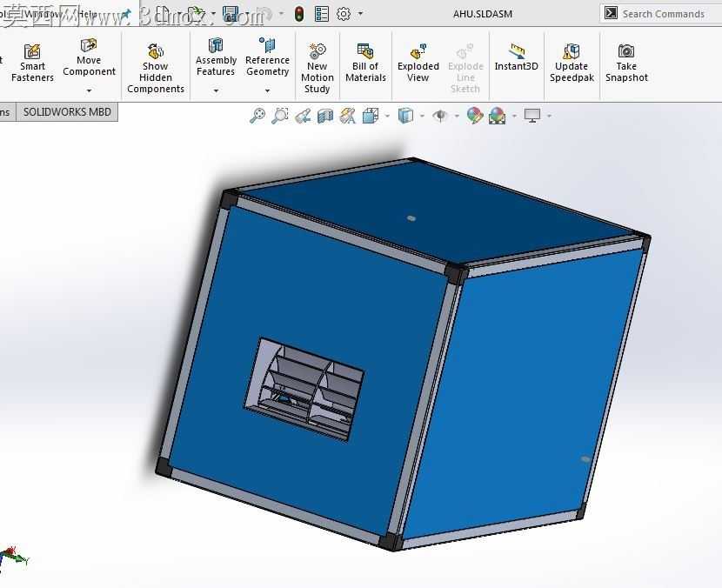Take Snapshot of the view
The width and height of the screenshot is (722, 588).
(626, 63)
